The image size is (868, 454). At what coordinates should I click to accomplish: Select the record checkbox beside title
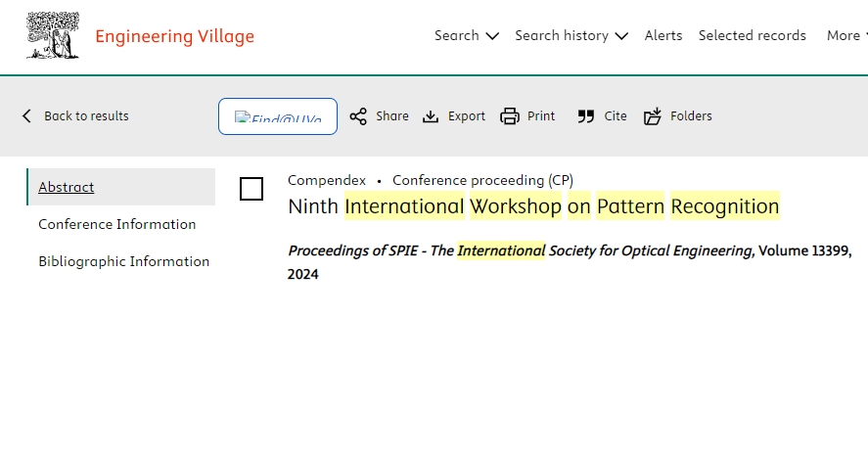(251, 189)
